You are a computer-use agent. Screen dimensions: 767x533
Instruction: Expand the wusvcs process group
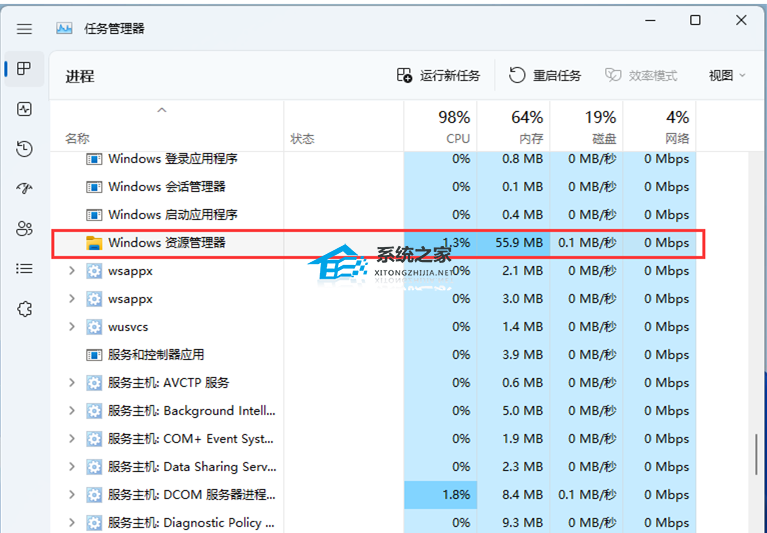tap(71, 327)
